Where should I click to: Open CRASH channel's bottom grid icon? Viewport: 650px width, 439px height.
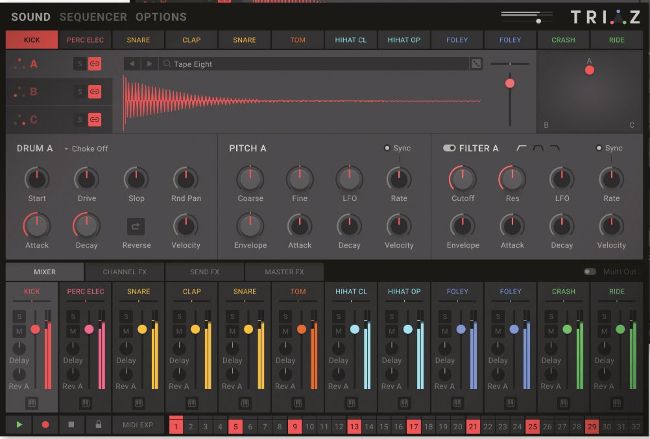click(x=563, y=403)
